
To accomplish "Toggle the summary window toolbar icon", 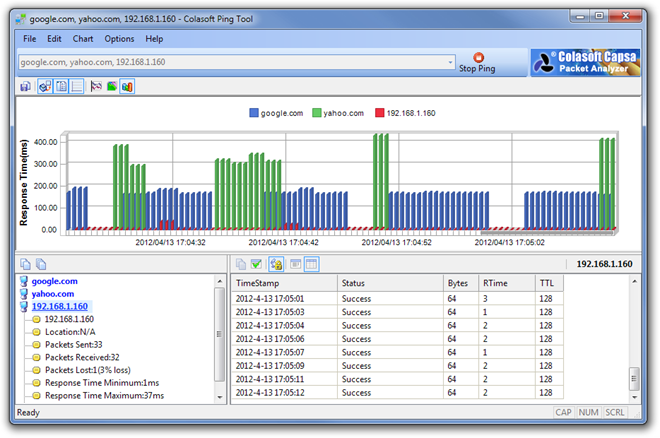I will 45,87.
